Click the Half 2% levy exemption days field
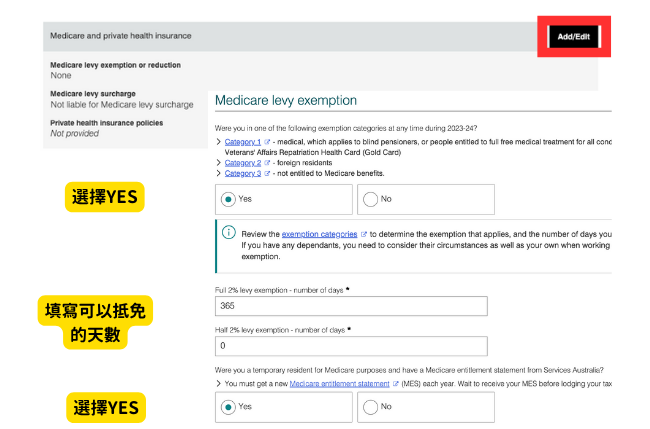This screenshot has width=650, height=429. pyautogui.click(x=351, y=346)
